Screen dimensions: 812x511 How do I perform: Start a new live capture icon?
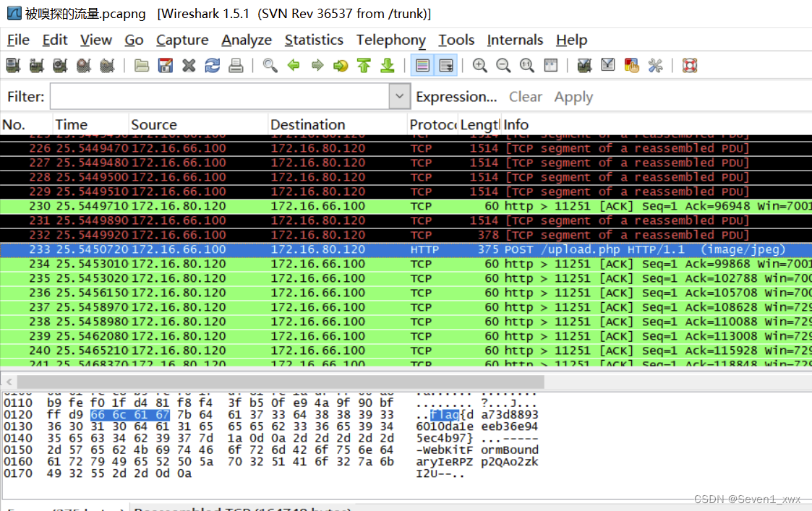point(60,65)
